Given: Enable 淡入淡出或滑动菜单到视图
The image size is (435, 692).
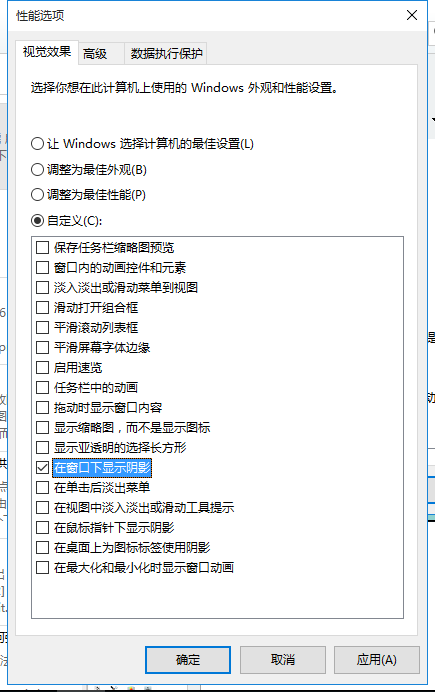Looking at the screenshot, I should point(42,287).
